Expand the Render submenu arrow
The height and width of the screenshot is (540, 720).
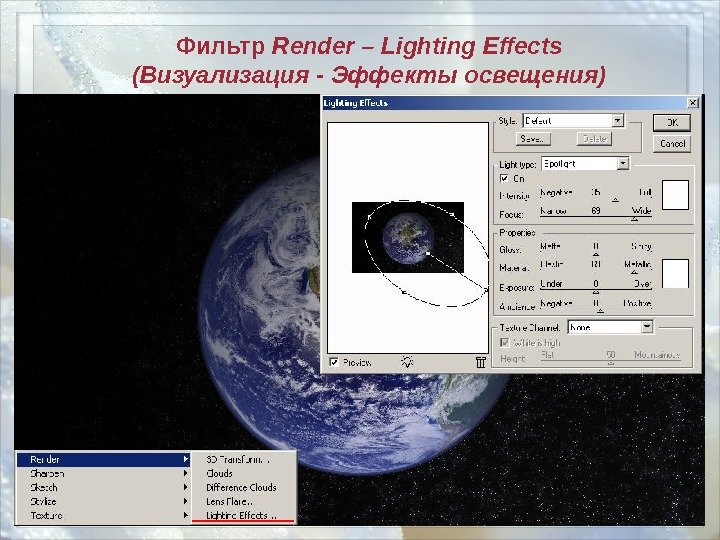tap(185, 459)
